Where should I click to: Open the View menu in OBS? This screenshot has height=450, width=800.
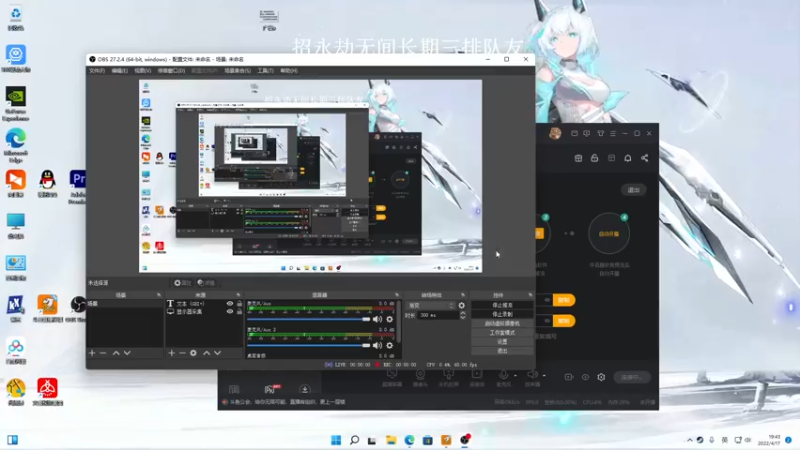[142, 71]
